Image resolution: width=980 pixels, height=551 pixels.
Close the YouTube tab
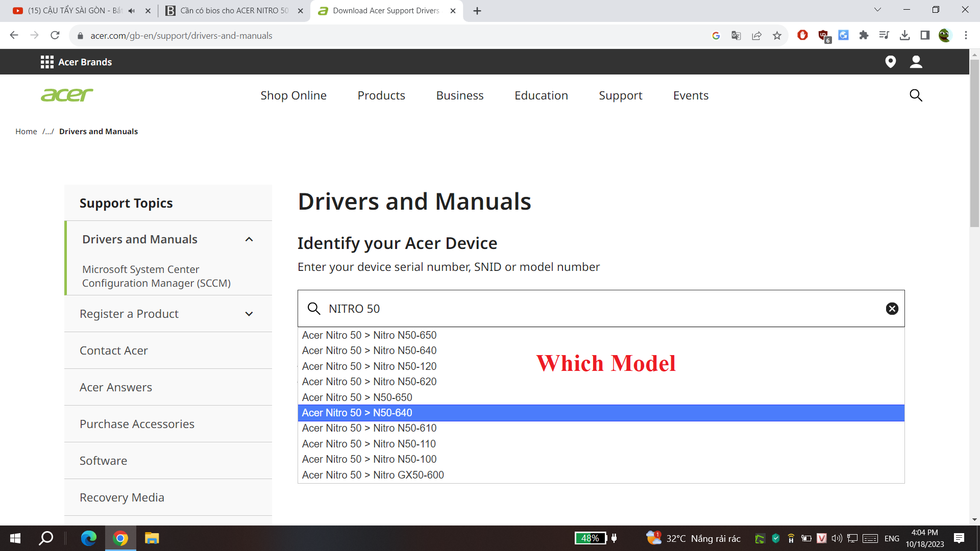(x=148, y=11)
